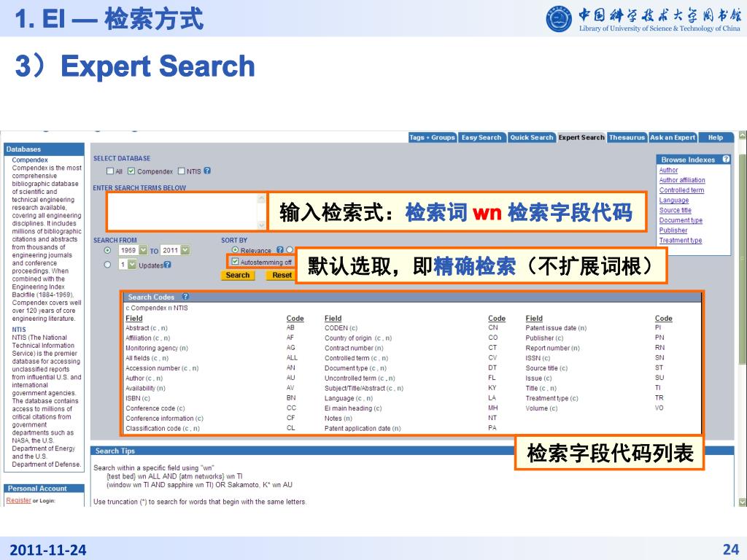747x560 pixels.
Task: Click Search Codes help icon
Action: (185, 296)
